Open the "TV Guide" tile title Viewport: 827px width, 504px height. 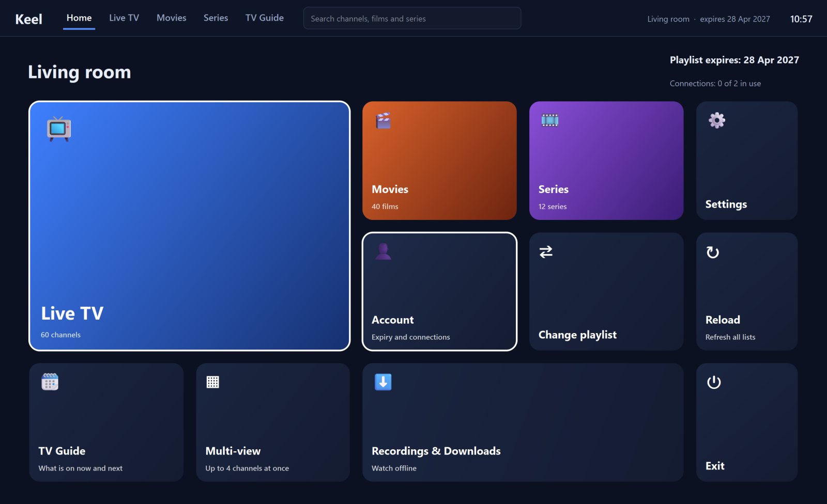[62, 451]
